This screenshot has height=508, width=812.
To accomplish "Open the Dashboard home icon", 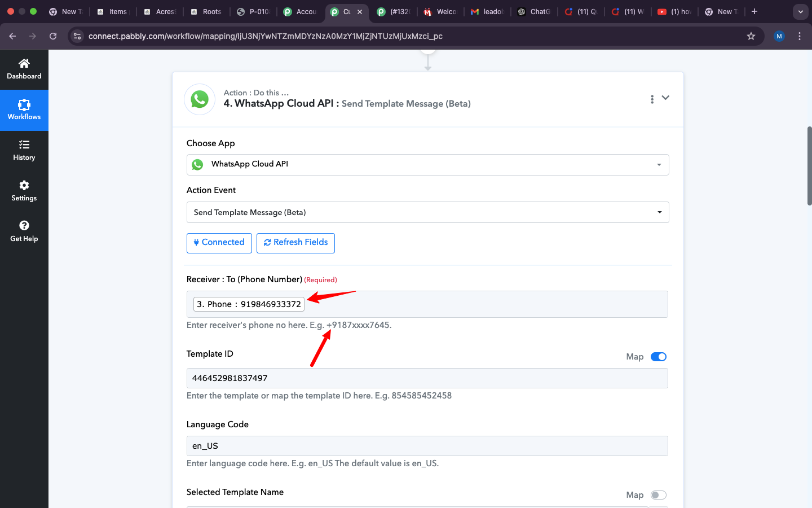I will 24,63.
